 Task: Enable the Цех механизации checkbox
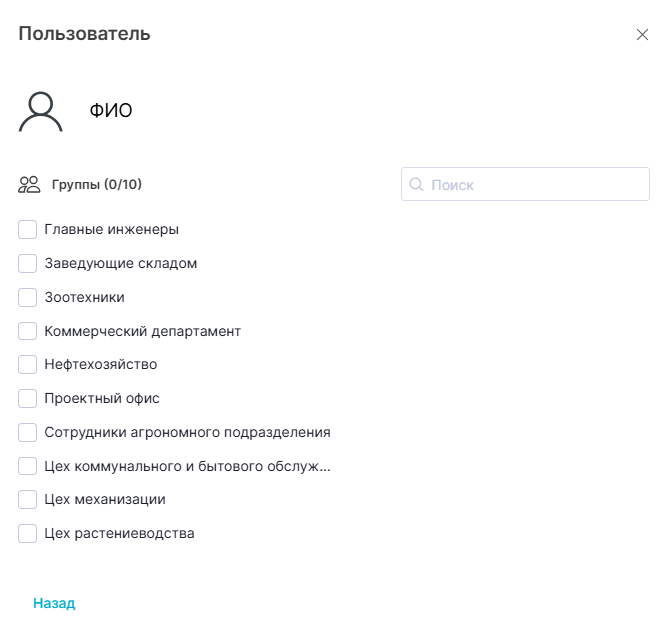(28, 500)
